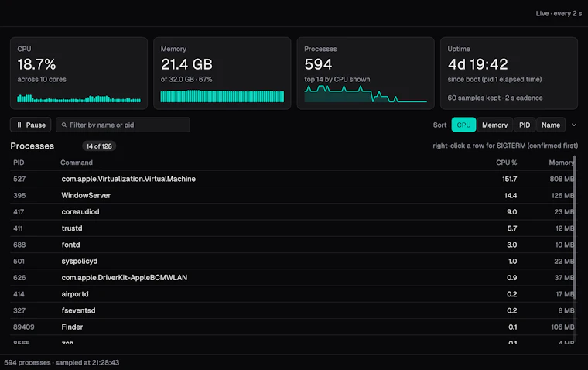This screenshot has width=588, height=370.
Task: Click the PID column header
Action: pos(19,163)
